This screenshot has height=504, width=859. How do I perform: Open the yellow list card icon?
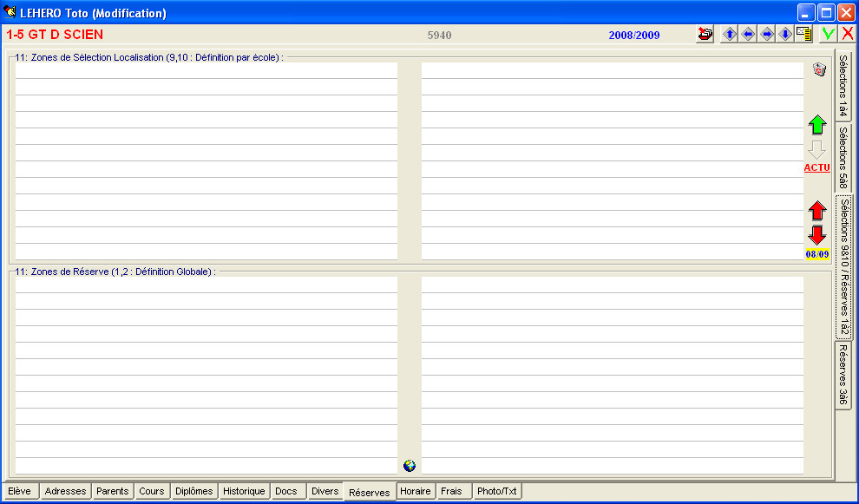pos(804,35)
